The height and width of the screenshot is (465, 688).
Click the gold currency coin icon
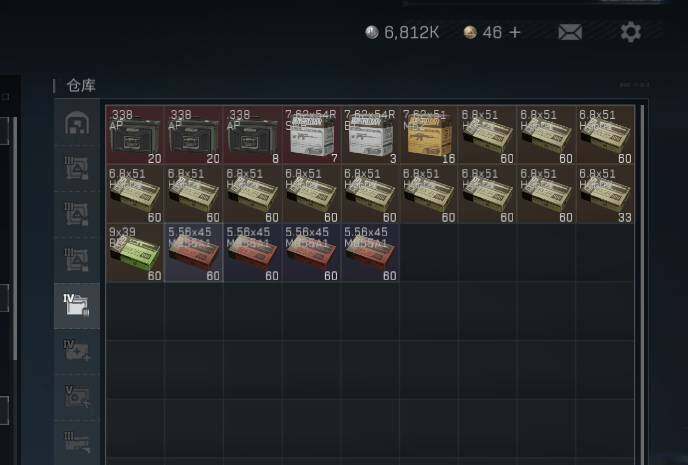coord(470,32)
